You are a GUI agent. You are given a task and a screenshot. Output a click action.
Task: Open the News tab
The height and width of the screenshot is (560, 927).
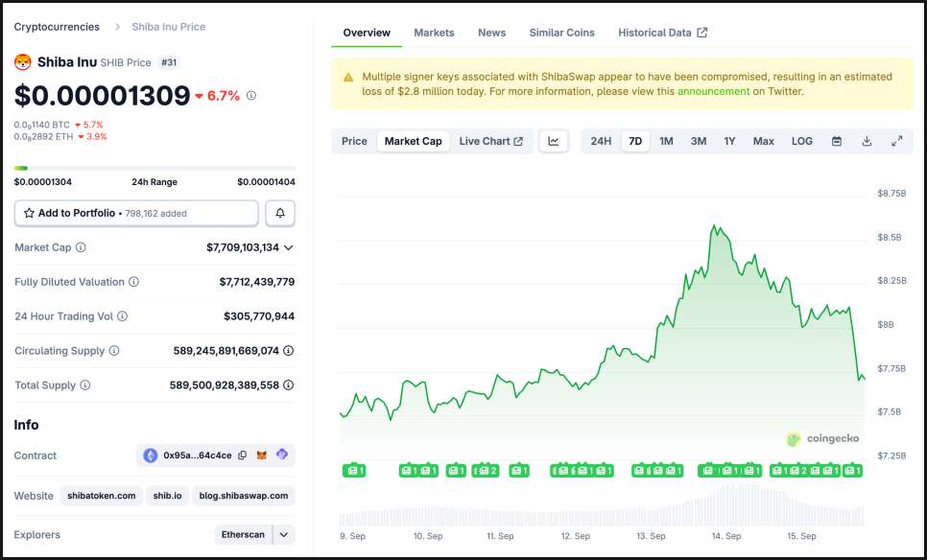tap(492, 33)
